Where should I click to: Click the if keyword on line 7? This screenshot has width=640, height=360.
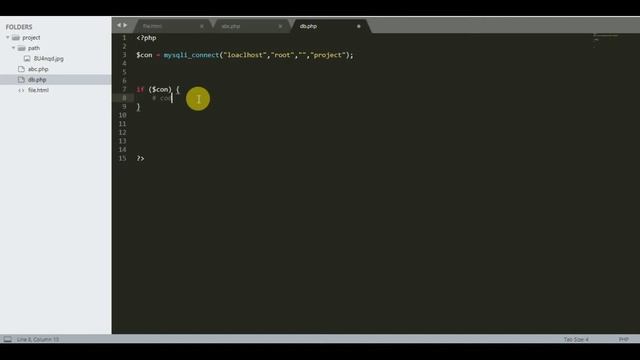140,89
